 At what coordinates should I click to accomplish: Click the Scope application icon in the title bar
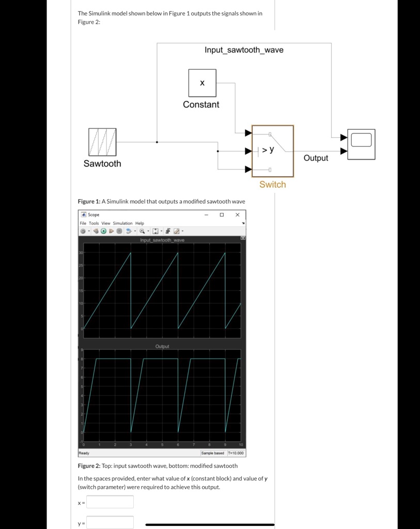(x=84, y=214)
